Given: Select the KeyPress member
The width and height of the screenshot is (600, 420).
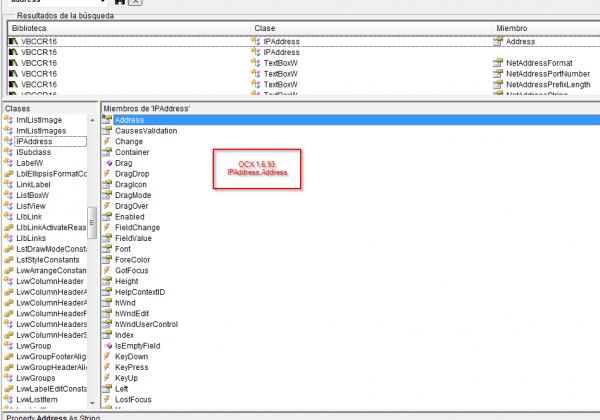Looking at the screenshot, I should coord(131,367).
